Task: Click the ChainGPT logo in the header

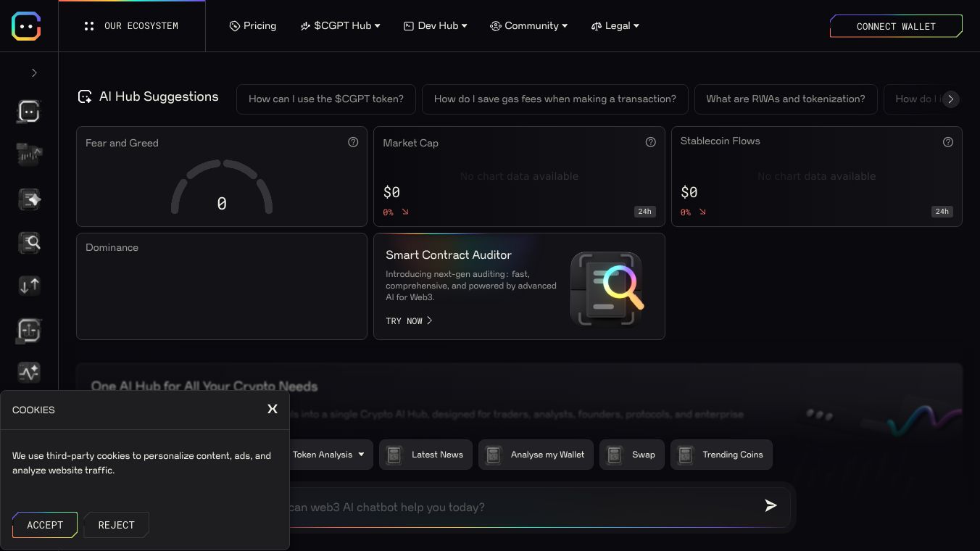Action: point(26,25)
